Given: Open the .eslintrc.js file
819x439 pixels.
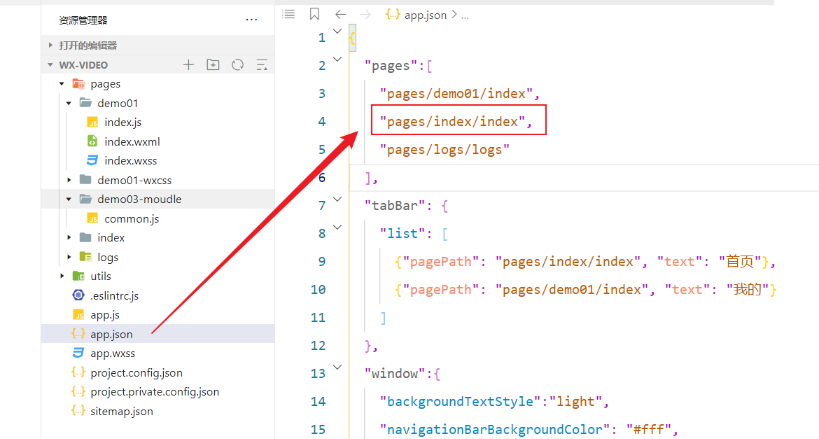Looking at the screenshot, I should coord(114,296).
